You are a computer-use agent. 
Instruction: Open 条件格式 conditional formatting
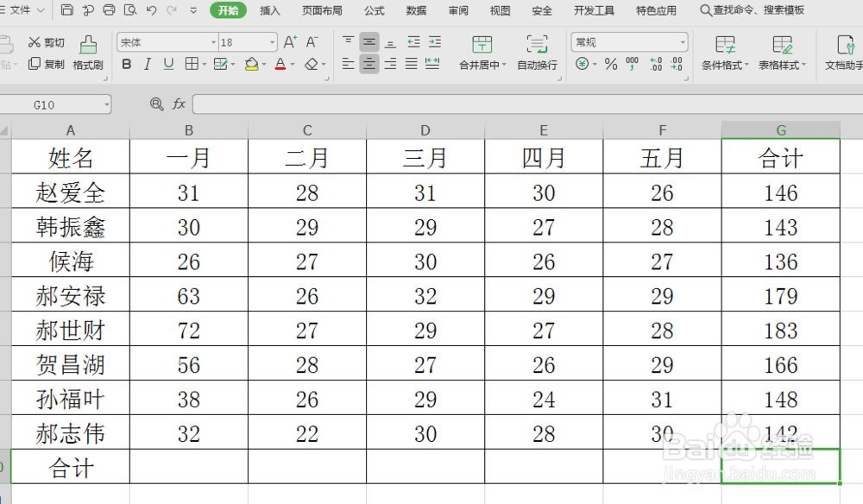pyautogui.click(x=726, y=54)
